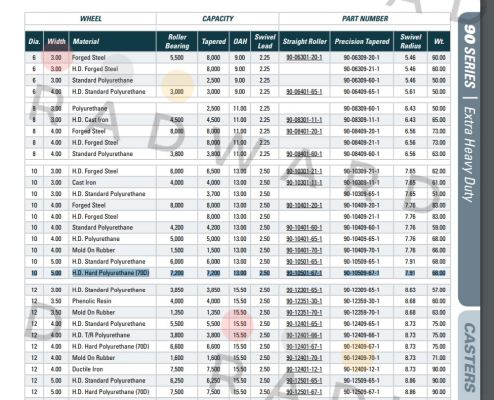Open part link 90-10301-21-1

point(304,171)
